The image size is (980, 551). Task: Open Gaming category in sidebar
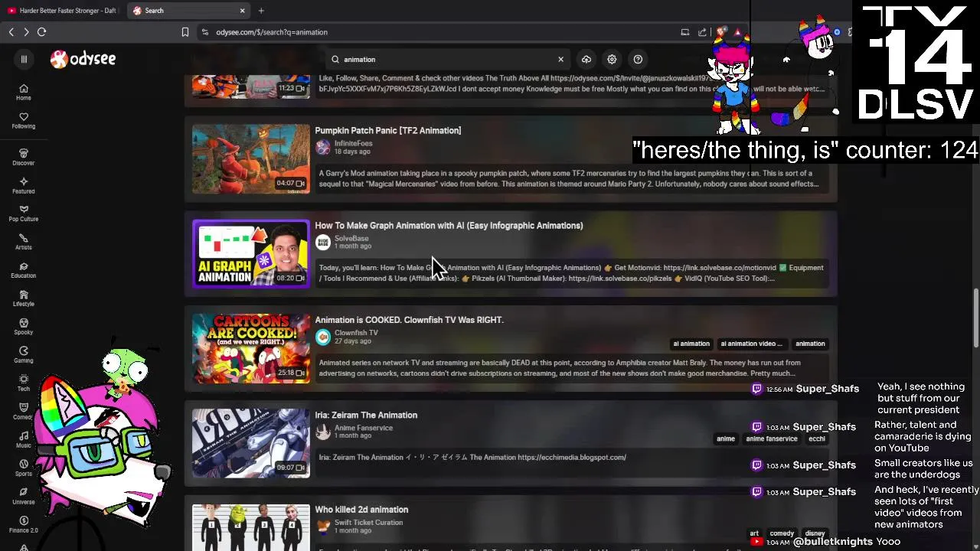coord(24,355)
